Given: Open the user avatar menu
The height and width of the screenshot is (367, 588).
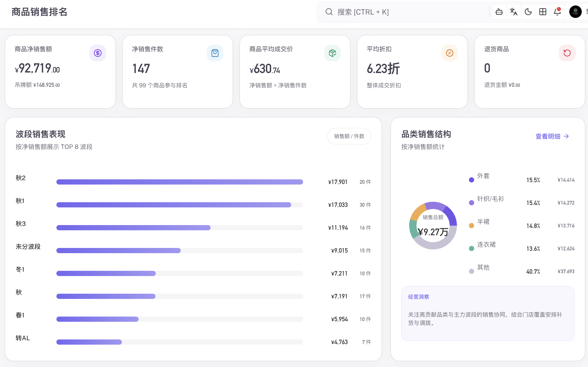Looking at the screenshot, I should [x=575, y=12].
